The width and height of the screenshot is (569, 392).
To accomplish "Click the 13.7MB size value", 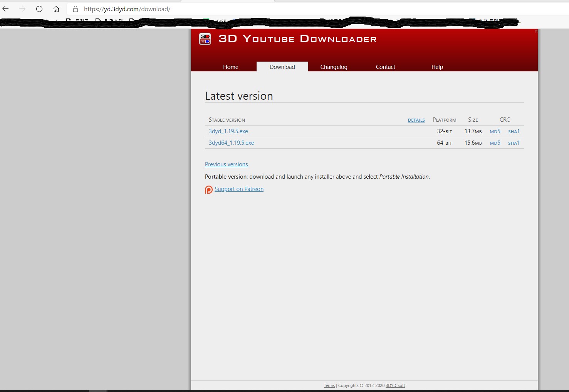I will click(473, 131).
